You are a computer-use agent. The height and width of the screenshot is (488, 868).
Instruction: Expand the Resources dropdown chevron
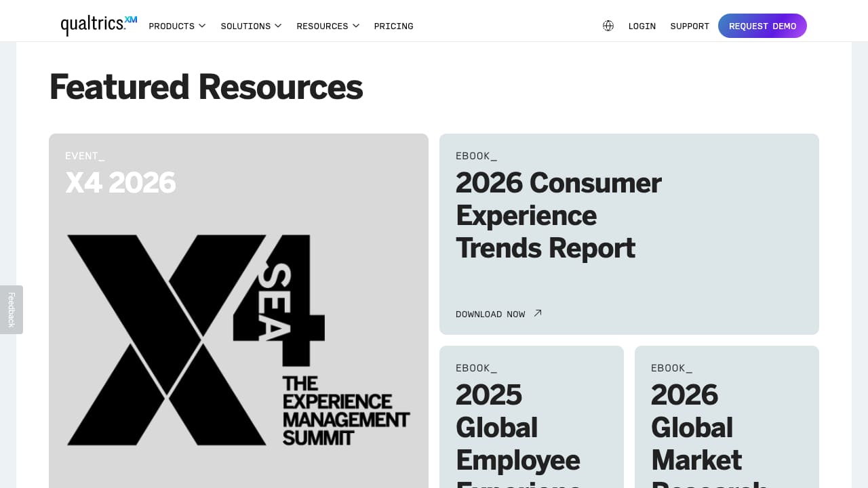coord(356,26)
